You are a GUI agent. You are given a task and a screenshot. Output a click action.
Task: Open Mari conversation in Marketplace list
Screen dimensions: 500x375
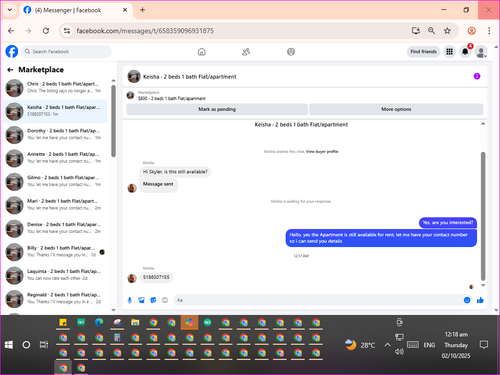[55, 204]
